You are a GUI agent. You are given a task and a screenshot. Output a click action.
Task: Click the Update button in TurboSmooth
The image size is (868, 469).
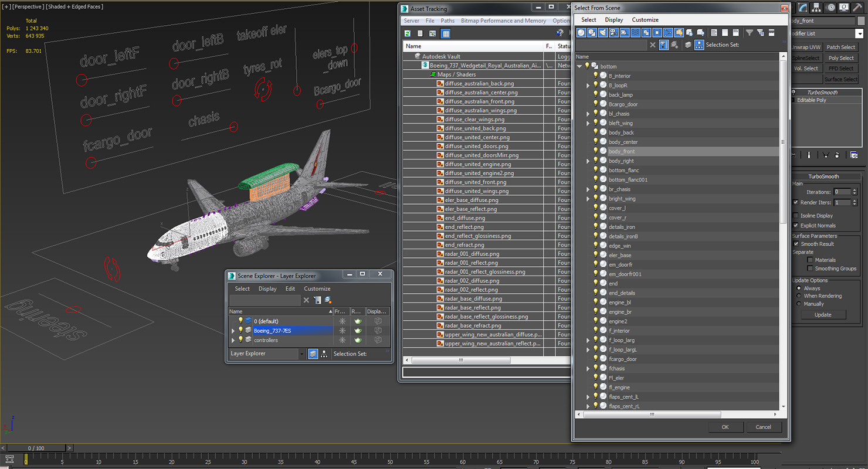[x=823, y=315]
